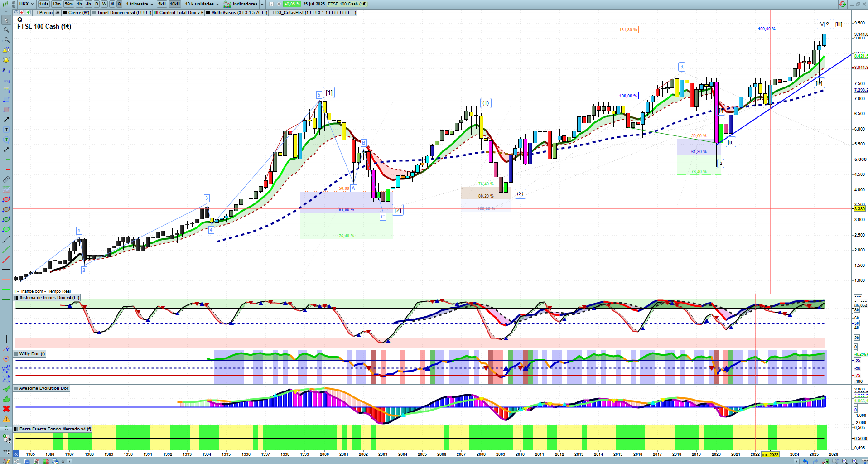868x464 pixels.
Task: Switch to 144s timeframe
Action: point(44,4)
